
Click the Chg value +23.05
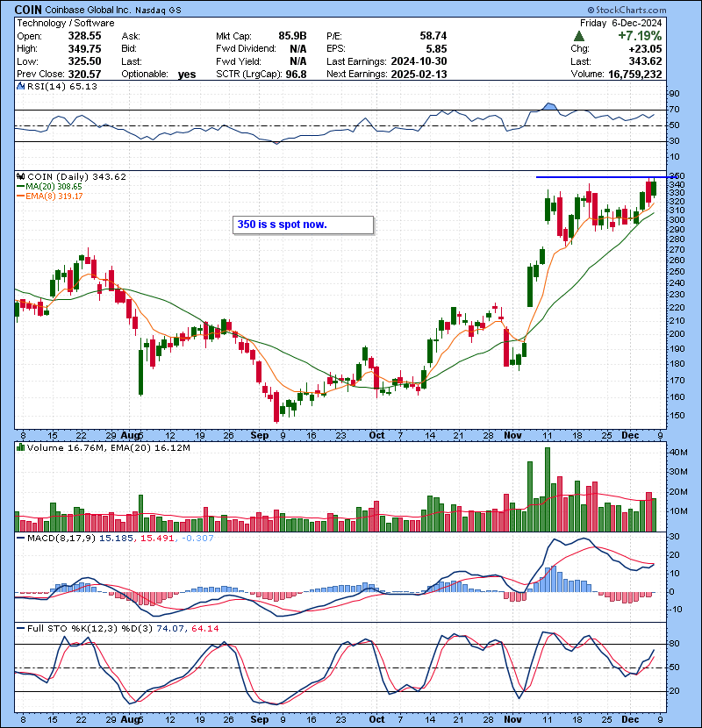(645, 49)
